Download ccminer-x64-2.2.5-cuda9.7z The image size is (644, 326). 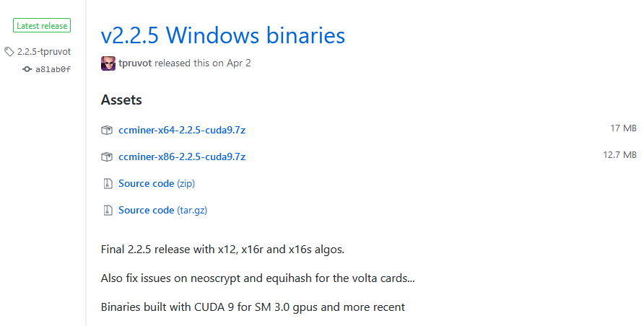click(x=182, y=131)
